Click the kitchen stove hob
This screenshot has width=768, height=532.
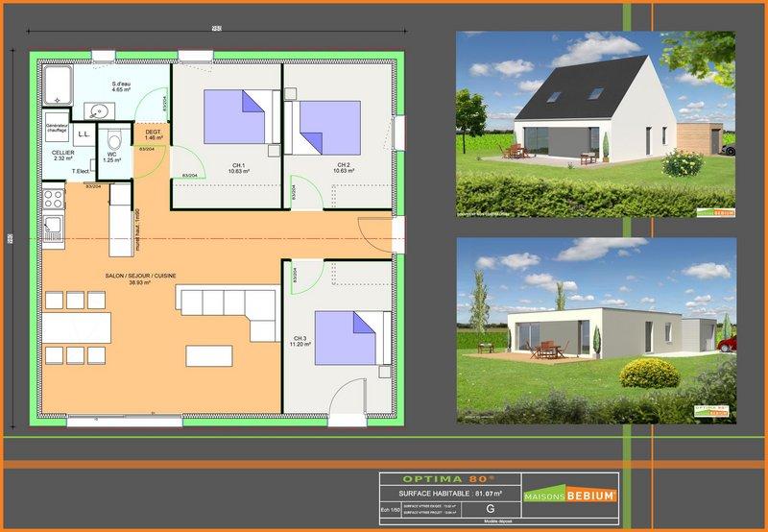[54, 200]
